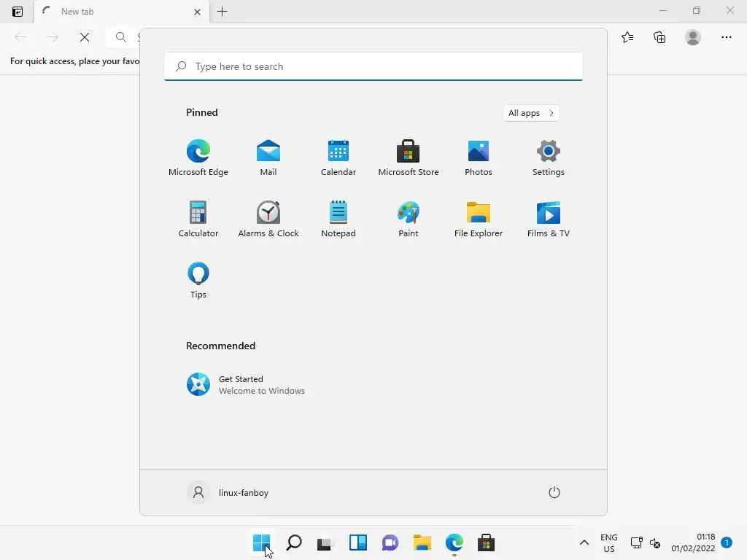
Task: Open Edge Settings and more menu
Action: [726, 37]
